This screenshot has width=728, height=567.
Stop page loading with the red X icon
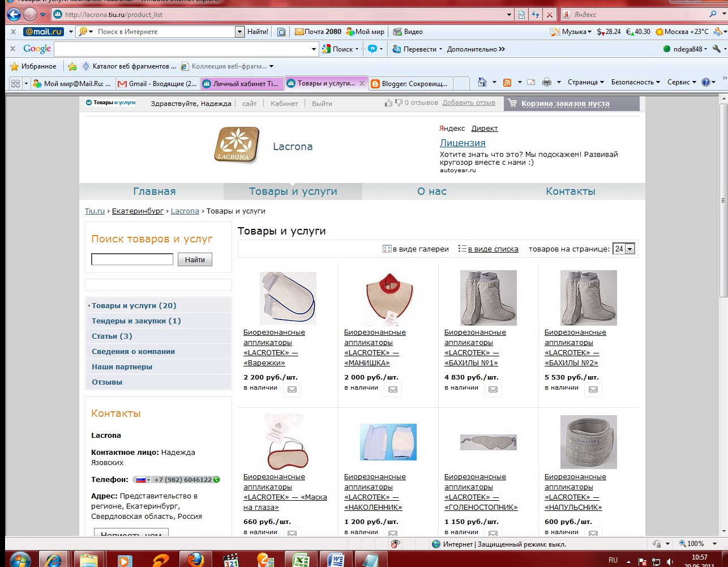click(x=549, y=15)
